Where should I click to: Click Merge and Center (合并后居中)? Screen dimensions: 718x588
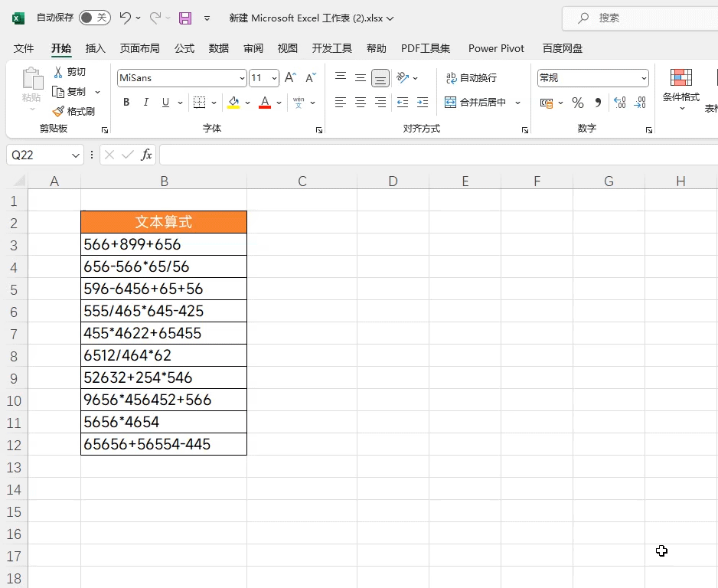click(x=475, y=102)
